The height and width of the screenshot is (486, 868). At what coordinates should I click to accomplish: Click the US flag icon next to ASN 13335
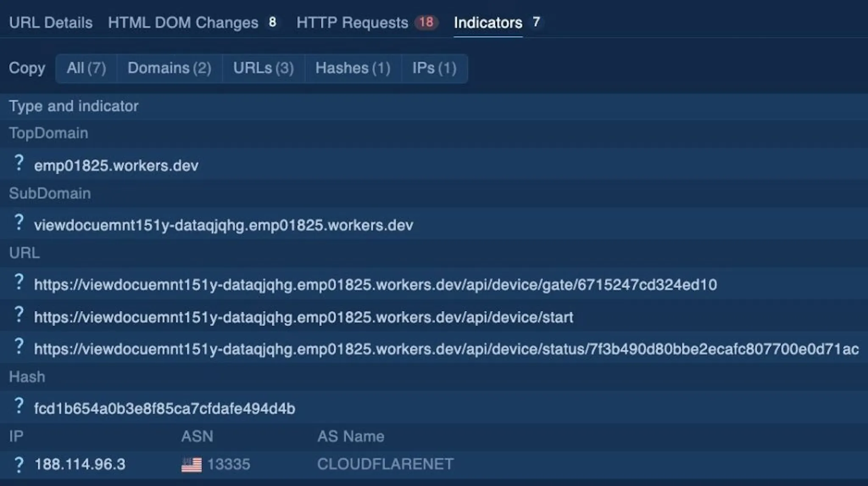coord(192,465)
